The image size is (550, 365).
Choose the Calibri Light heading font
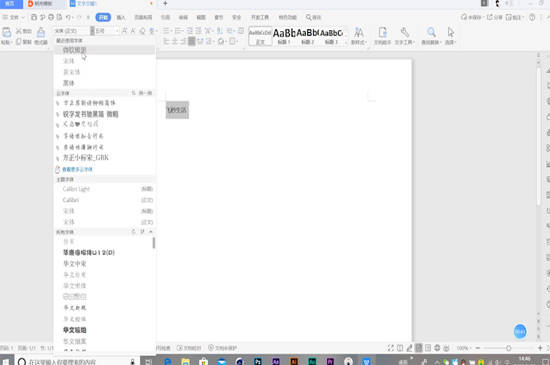coord(105,189)
